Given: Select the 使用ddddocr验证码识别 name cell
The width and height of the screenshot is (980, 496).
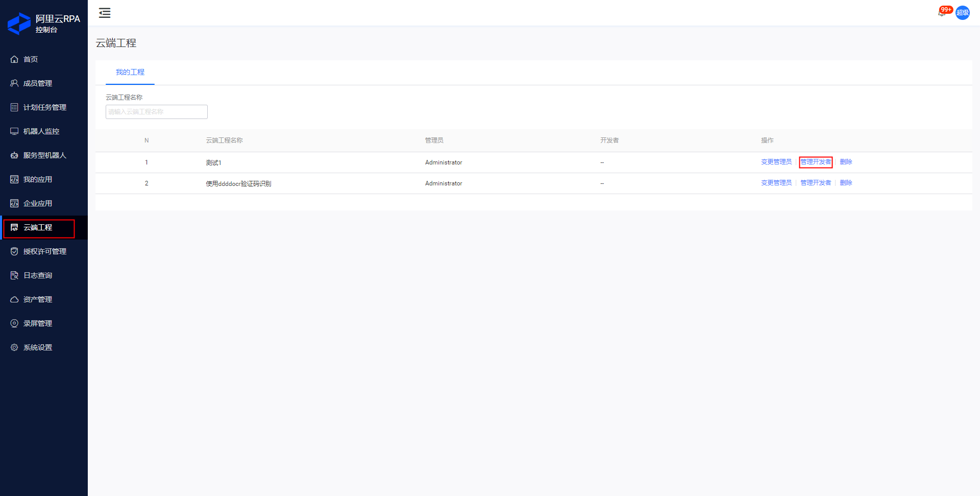Looking at the screenshot, I should [x=238, y=183].
